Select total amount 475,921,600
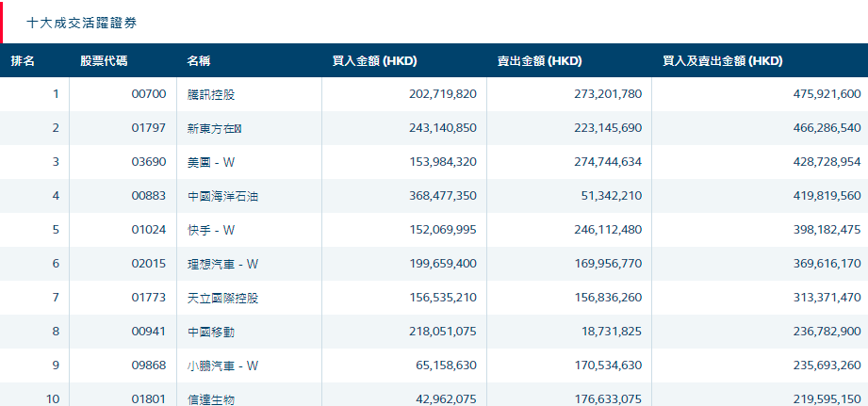 827,94
